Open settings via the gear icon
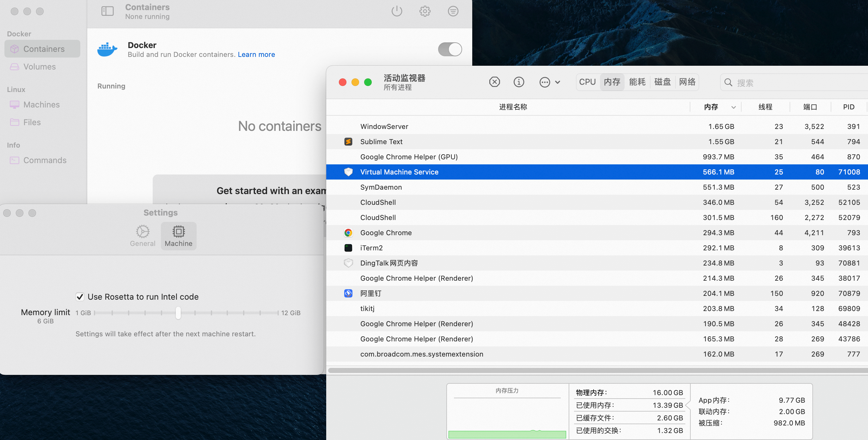 coord(425,11)
